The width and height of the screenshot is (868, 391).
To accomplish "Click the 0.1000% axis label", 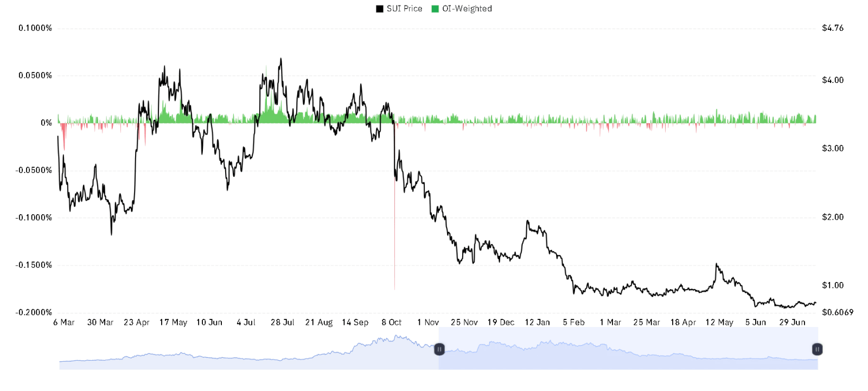I will [x=35, y=28].
